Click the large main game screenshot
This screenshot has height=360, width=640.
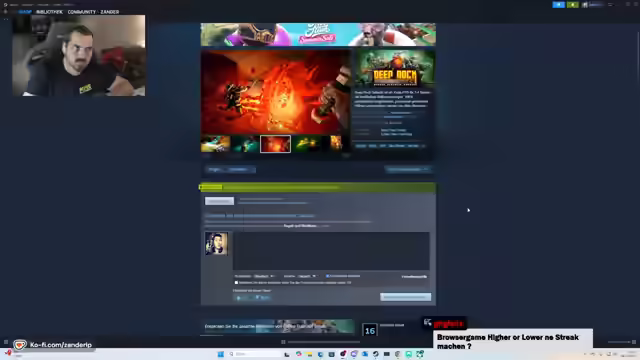click(x=276, y=92)
